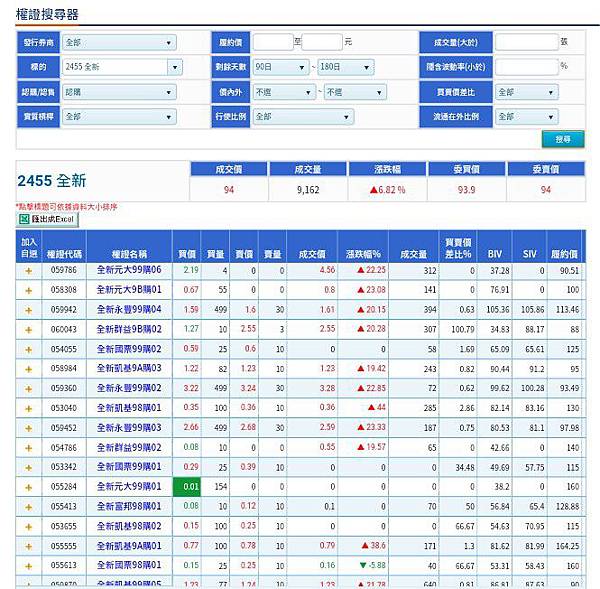Viewport: 600px width, 589px height.
Task: Sort table by 買價 bid price header
Action: (187, 254)
